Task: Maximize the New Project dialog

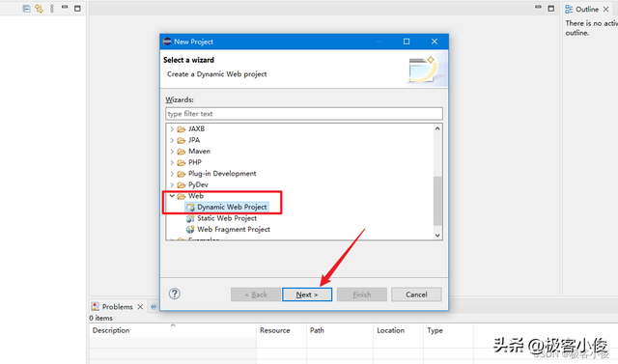Action: tap(407, 42)
